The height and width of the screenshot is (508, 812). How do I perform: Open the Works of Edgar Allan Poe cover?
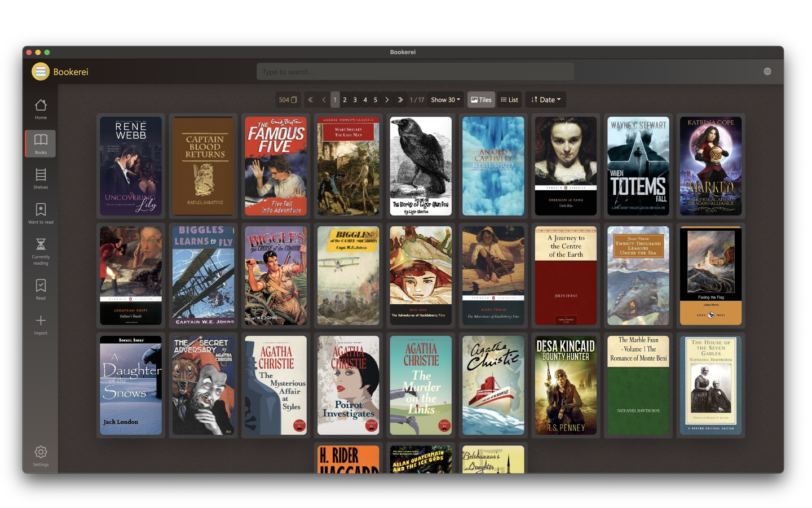(x=421, y=166)
